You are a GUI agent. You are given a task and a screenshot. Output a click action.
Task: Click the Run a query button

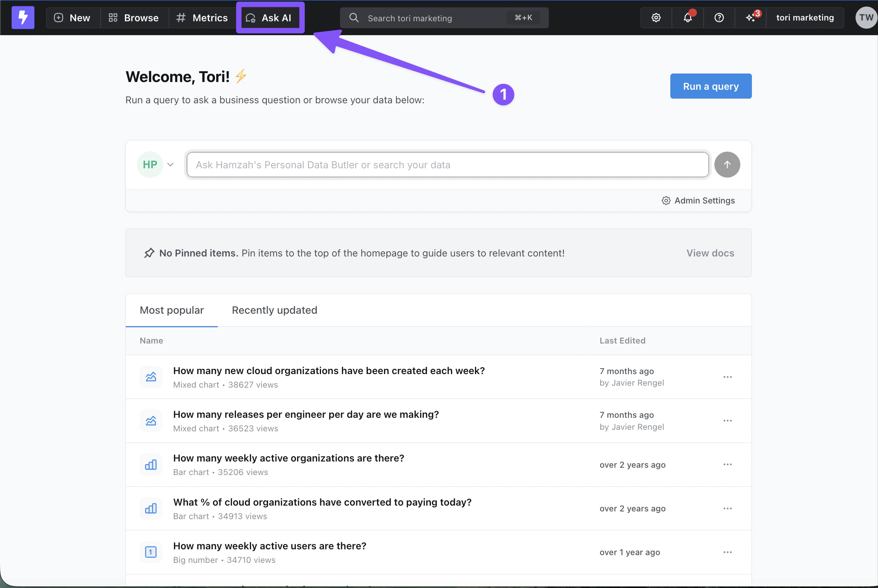[711, 86]
